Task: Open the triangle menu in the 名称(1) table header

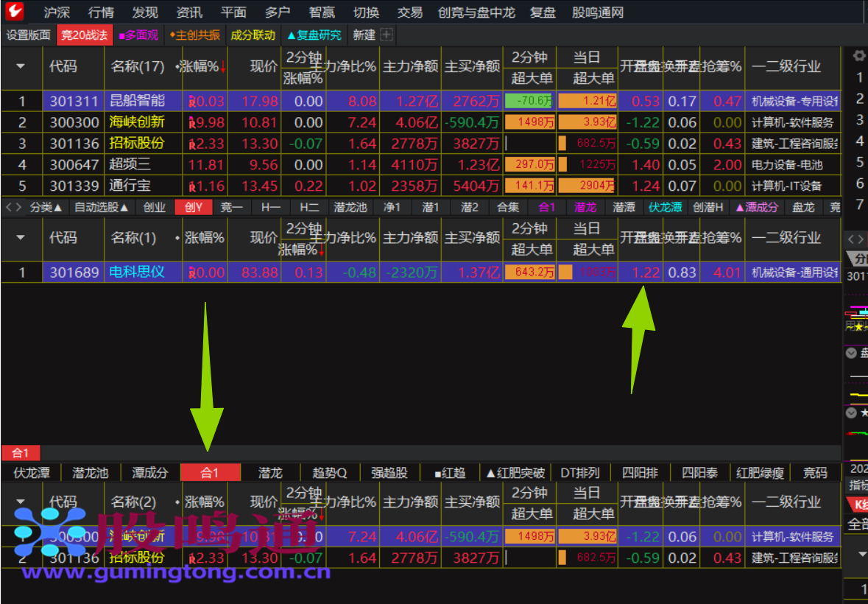Action: pyautogui.click(x=21, y=238)
